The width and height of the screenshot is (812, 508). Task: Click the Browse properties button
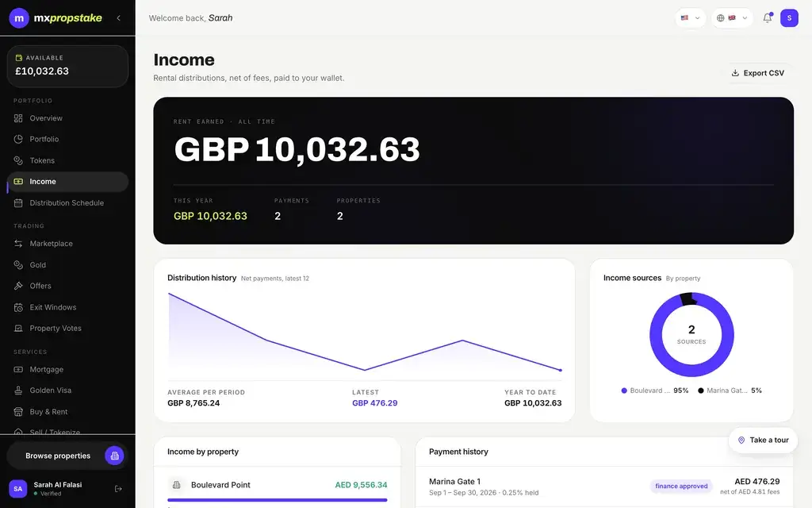(x=67, y=456)
